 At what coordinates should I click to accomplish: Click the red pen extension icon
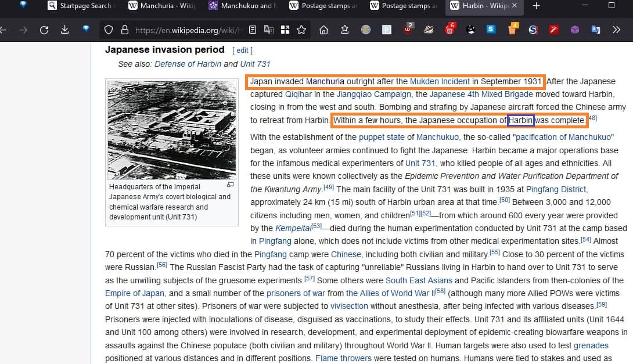pyautogui.click(x=554, y=30)
